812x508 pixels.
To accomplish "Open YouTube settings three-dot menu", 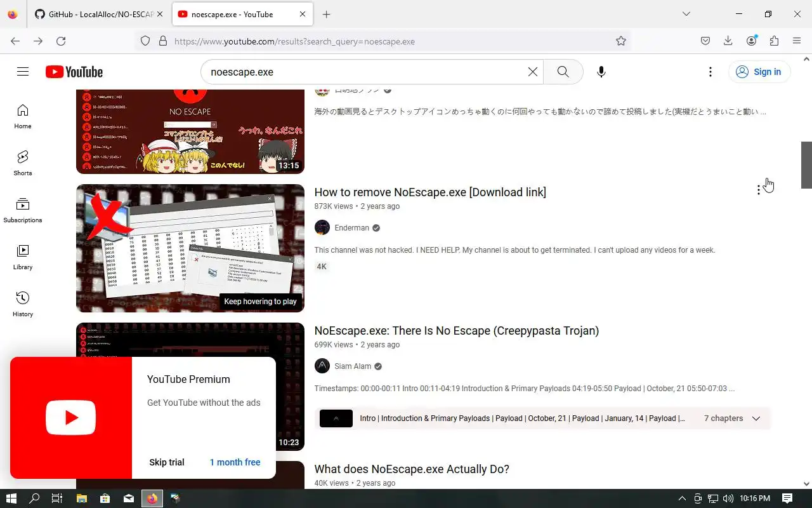I will [710, 72].
